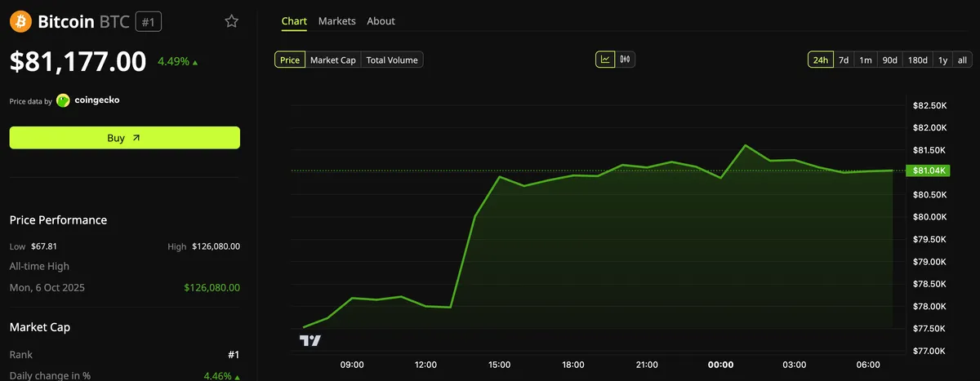Click the 00:00 marker on the time axis

coord(720,365)
